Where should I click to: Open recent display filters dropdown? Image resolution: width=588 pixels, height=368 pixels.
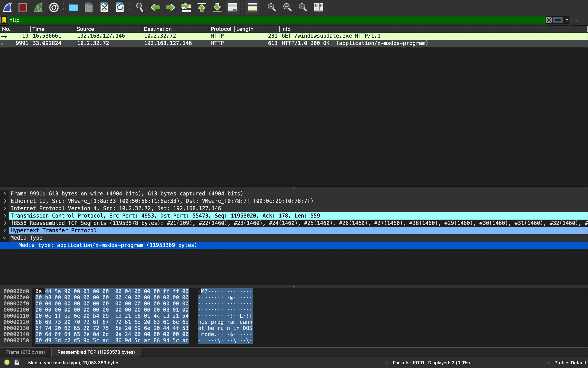coord(567,20)
